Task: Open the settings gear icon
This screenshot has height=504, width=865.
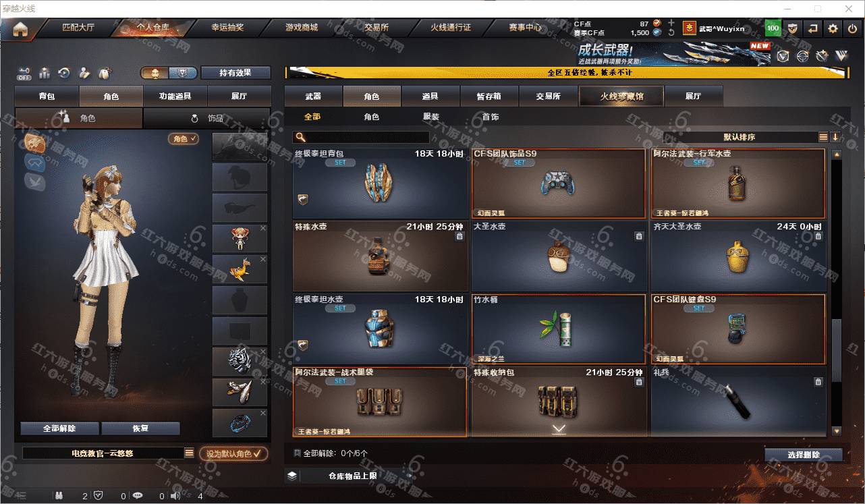Action: pyautogui.click(x=833, y=28)
